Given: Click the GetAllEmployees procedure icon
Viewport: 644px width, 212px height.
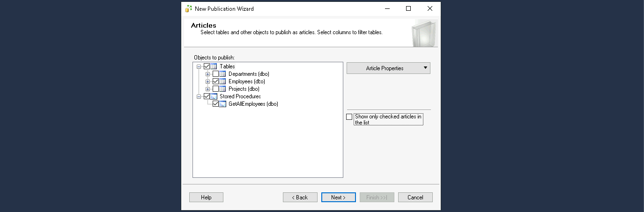Looking at the screenshot, I should (222, 104).
